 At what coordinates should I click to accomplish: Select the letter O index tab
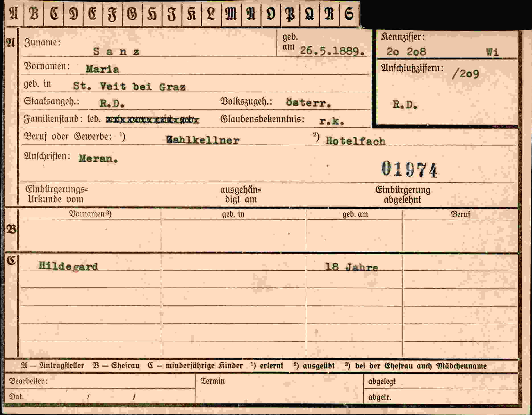click(x=271, y=13)
